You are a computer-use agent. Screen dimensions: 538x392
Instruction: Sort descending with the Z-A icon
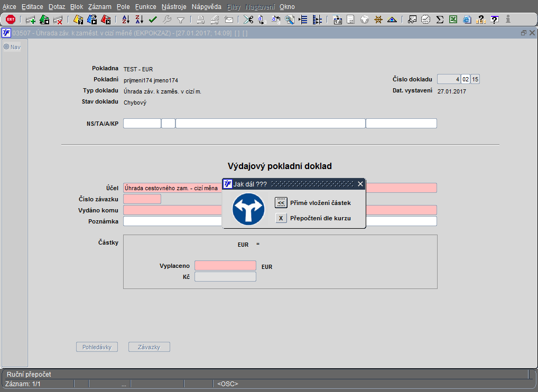click(139, 20)
